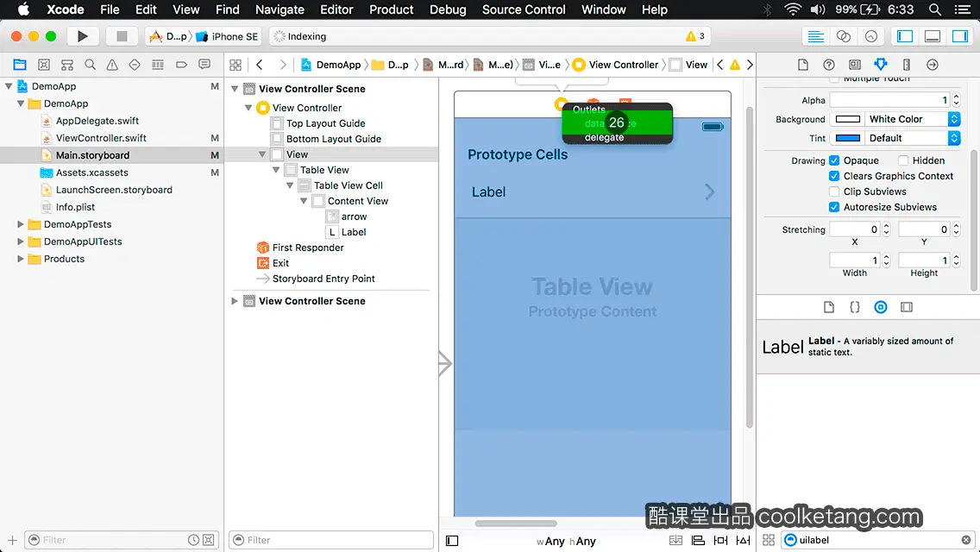
Task: Show the Media library
Action: click(x=907, y=307)
